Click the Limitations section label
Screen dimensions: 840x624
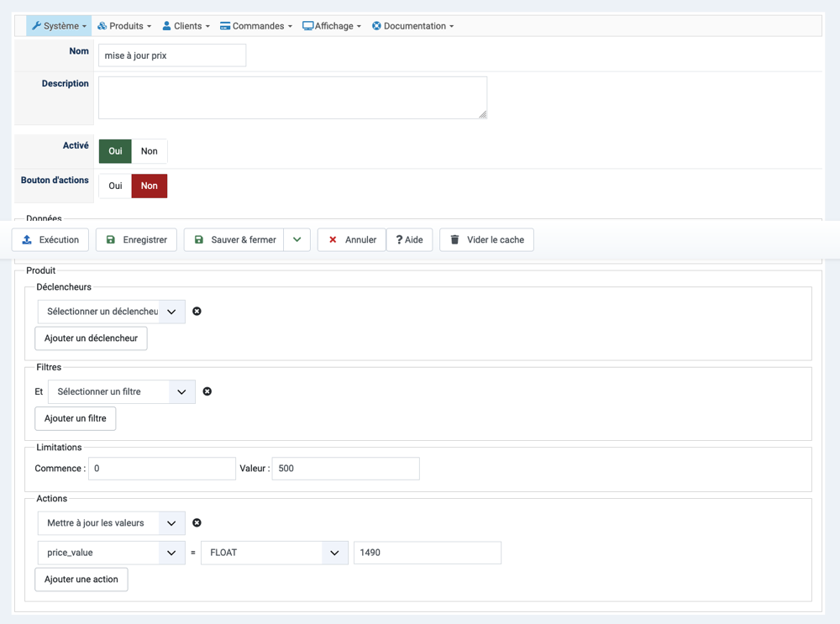pyautogui.click(x=59, y=448)
